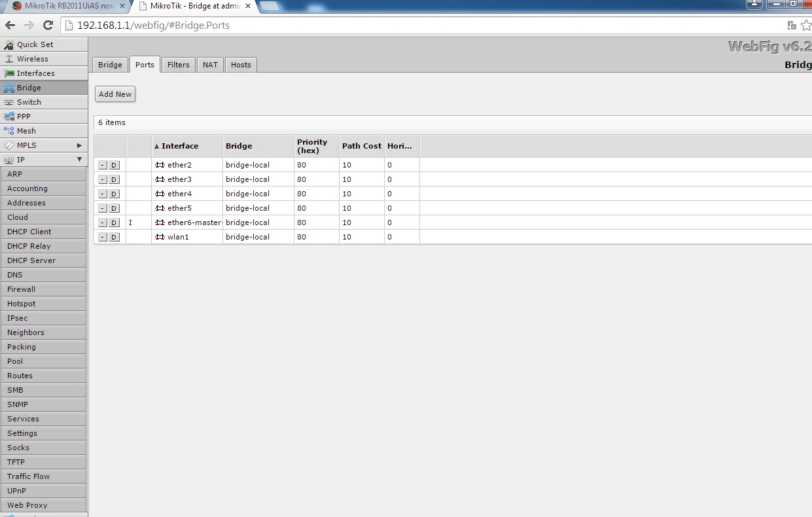Click the PPP icon in sidebar

coord(9,116)
